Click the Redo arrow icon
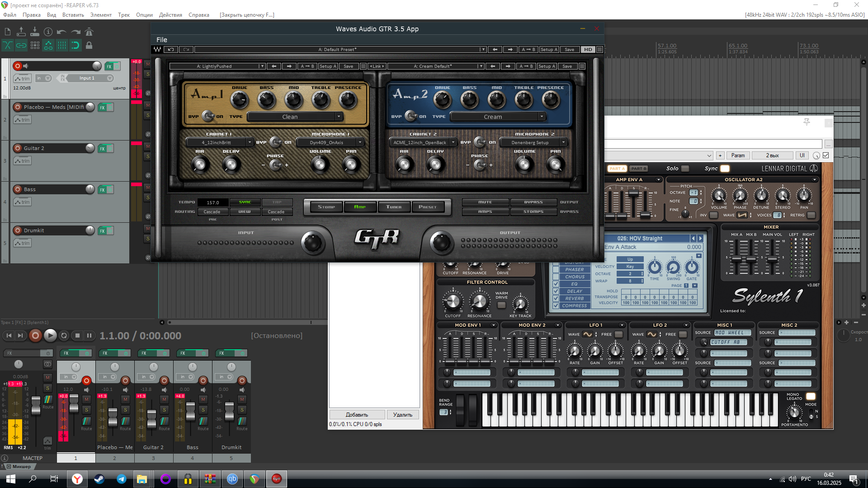 pos(75,32)
